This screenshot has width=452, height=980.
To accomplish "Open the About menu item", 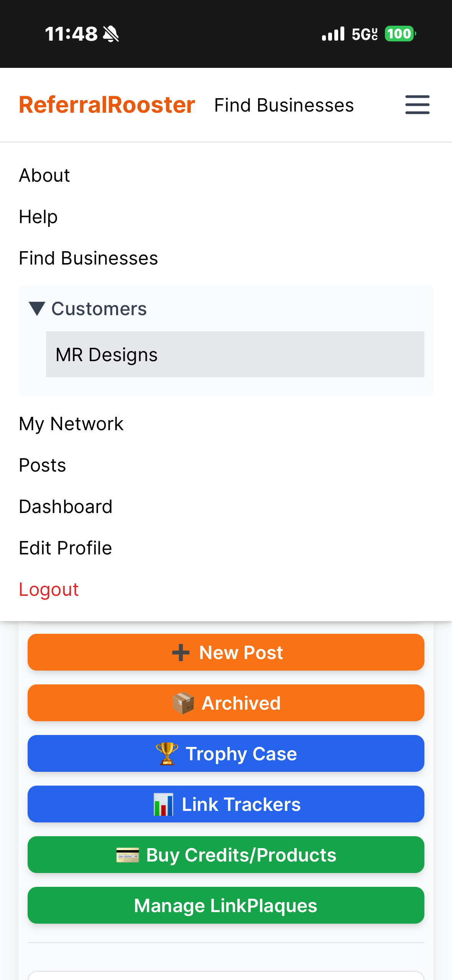I will 44,176.
